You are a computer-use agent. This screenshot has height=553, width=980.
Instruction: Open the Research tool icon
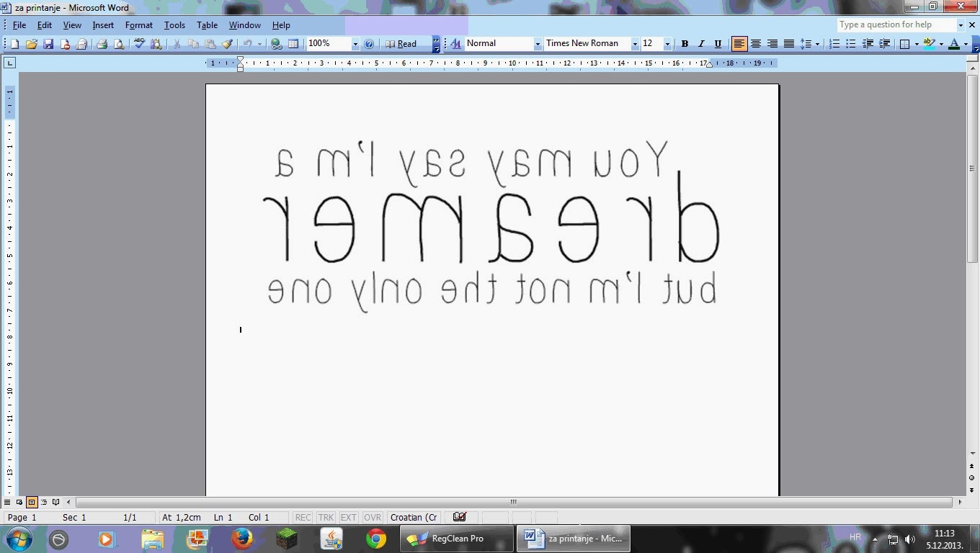coord(156,44)
